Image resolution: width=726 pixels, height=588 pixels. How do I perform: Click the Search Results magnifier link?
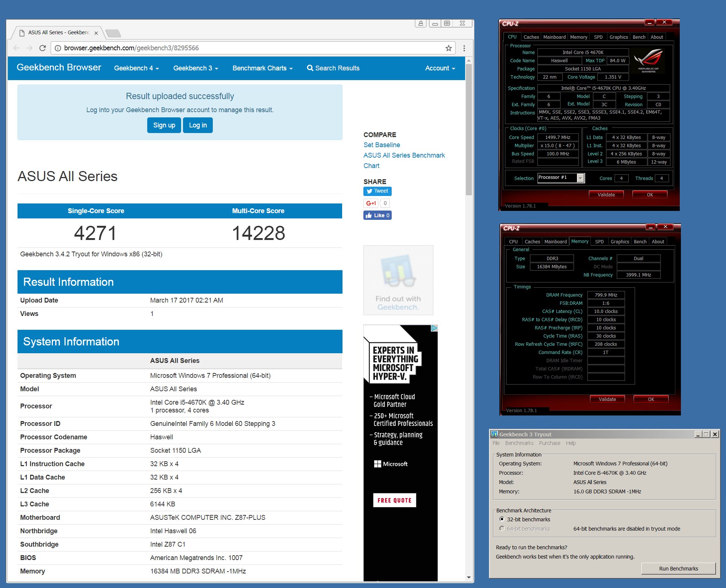tap(333, 68)
